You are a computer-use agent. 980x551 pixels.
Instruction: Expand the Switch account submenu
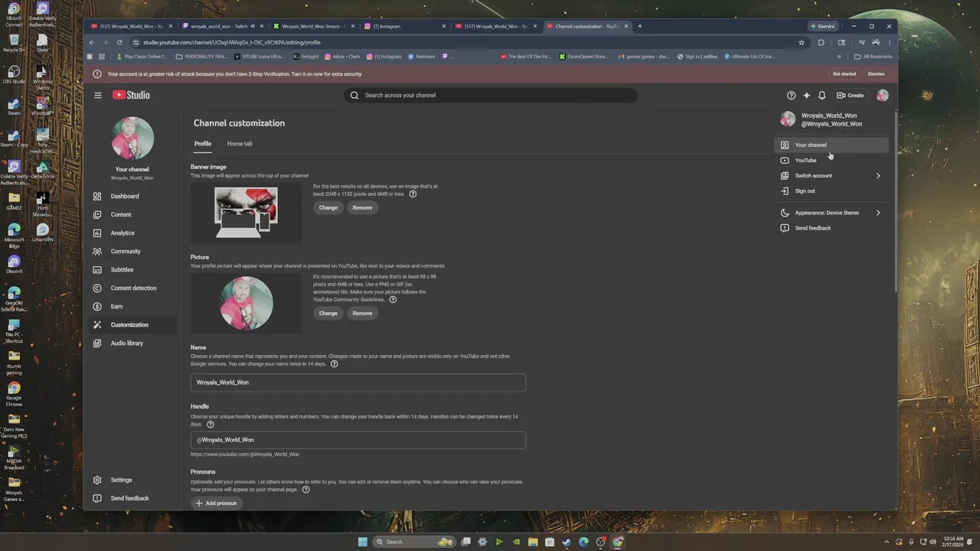tap(831, 176)
